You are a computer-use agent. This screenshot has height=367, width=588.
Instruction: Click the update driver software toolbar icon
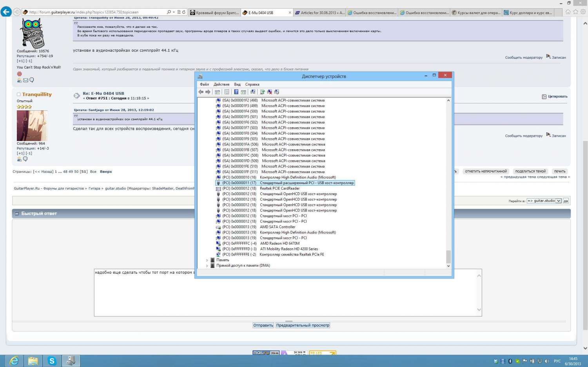point(262,92)
